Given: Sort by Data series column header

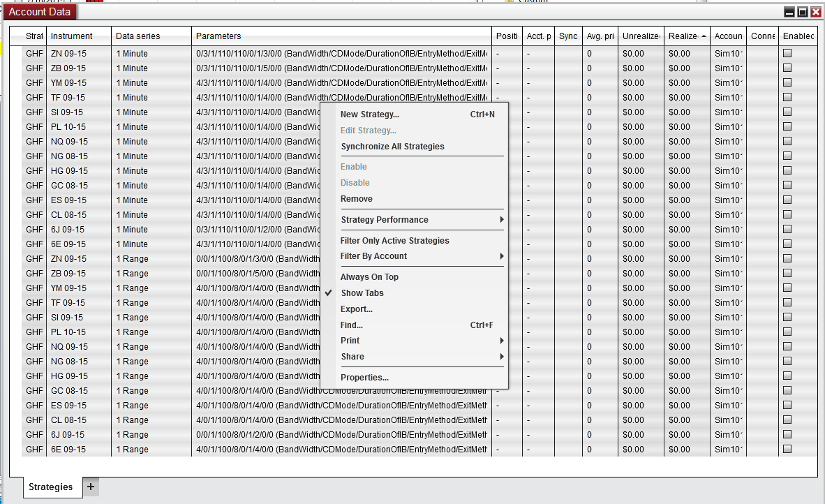Looking at the screenshot, I should click(151, 36).
